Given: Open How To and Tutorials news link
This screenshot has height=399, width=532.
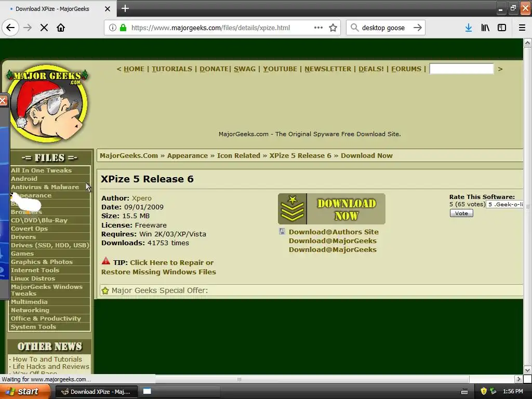Looking at the screenshot, I should point(47,359).
